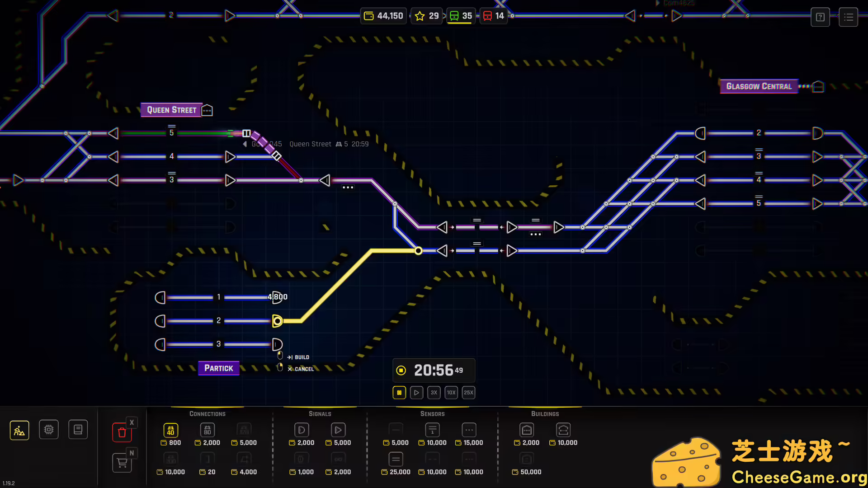Screen dimensions: 868x488
Task: Select the 2,000 basic signal in Signals
Action: click(302, 430)
